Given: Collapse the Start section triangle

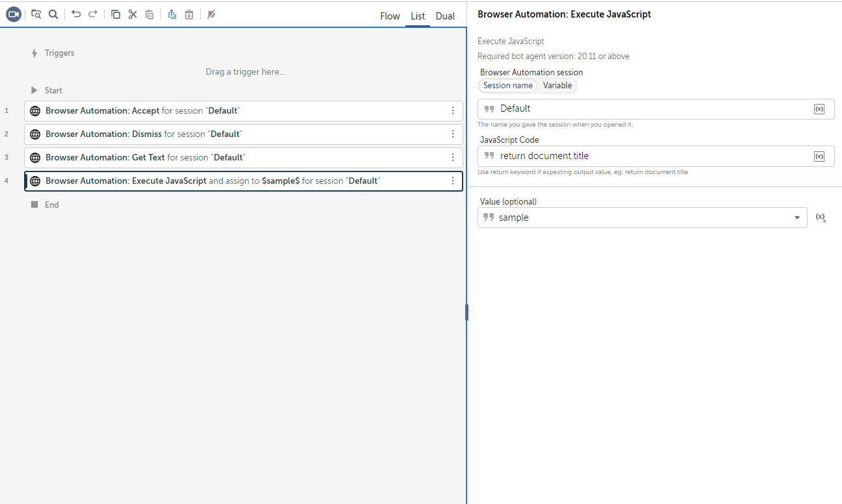Looking at the screenshot, I should click(34, 91).
